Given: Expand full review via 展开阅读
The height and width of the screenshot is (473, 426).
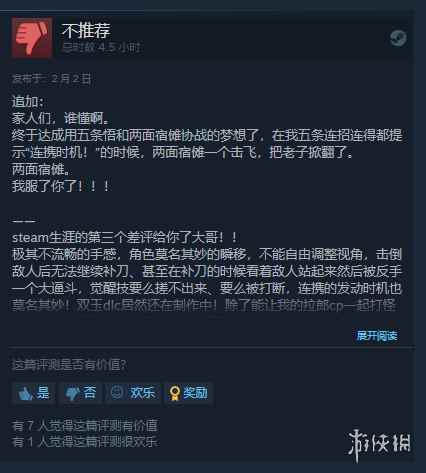Looking at the screenshot, I should pyautogui.click(x=377, y=336).
